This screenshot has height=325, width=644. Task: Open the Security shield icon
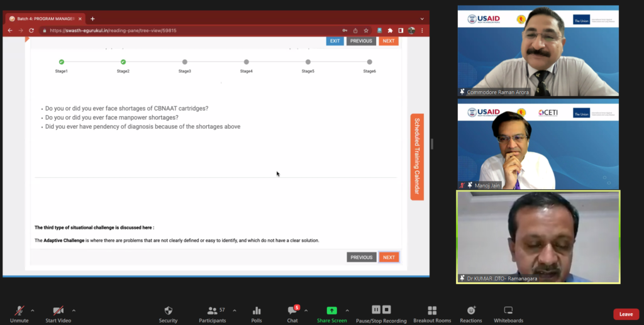(168, 311)
